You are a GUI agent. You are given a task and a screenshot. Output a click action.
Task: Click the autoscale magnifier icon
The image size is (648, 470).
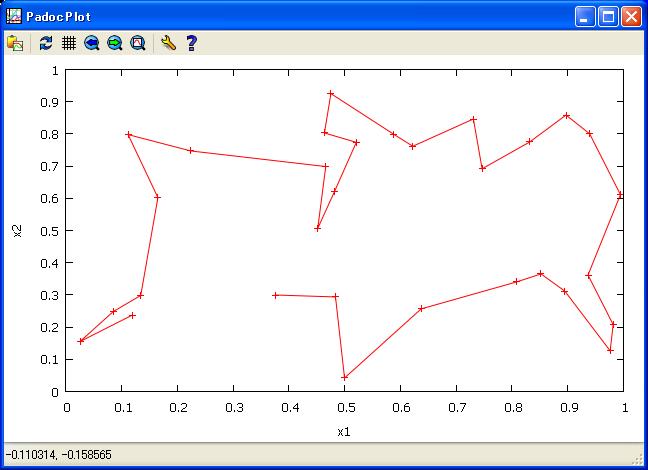138,43
